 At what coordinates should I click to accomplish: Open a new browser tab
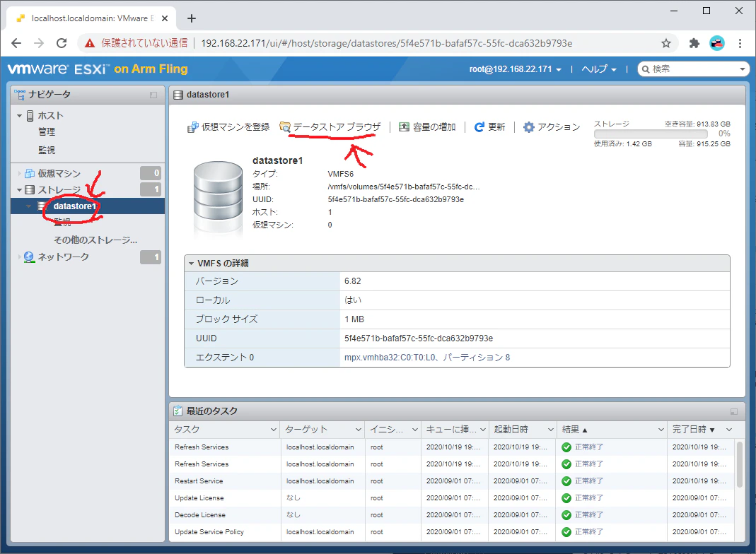point(192,18)
